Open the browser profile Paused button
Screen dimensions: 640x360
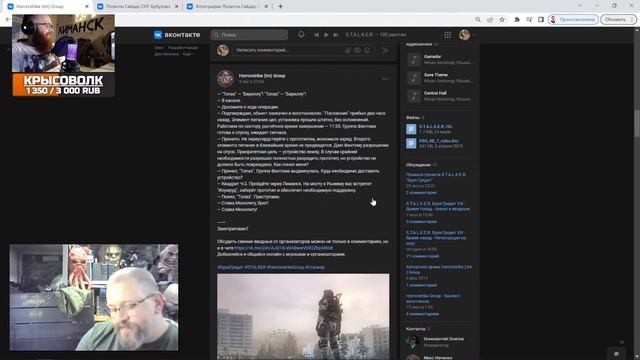coord(573,20)
